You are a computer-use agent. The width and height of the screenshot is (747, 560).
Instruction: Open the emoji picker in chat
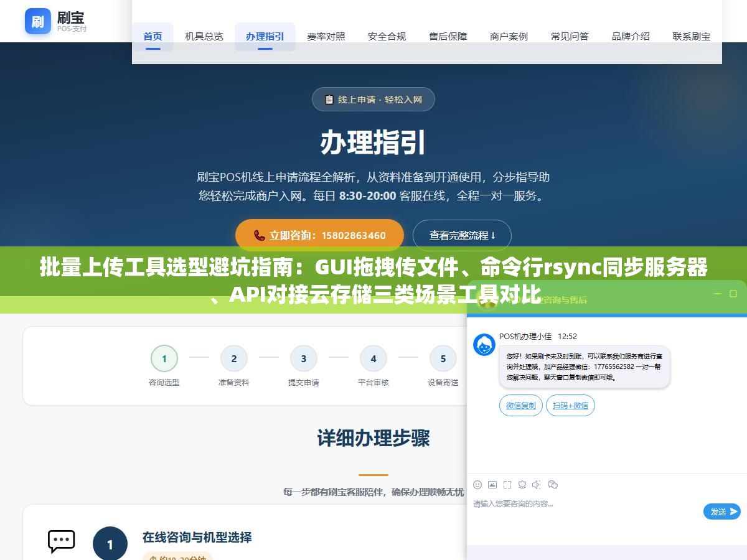(x=477, y=484)
